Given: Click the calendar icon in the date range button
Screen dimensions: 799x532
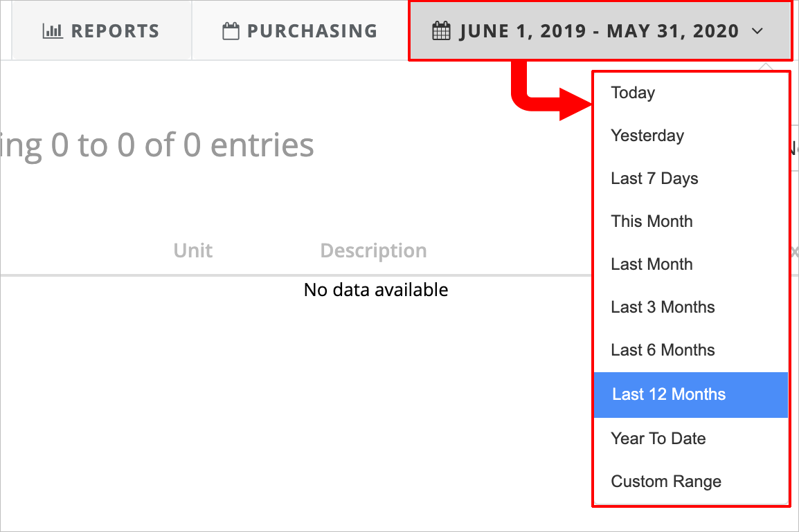Looking at the screenshot, I should [x=441, y=30].
